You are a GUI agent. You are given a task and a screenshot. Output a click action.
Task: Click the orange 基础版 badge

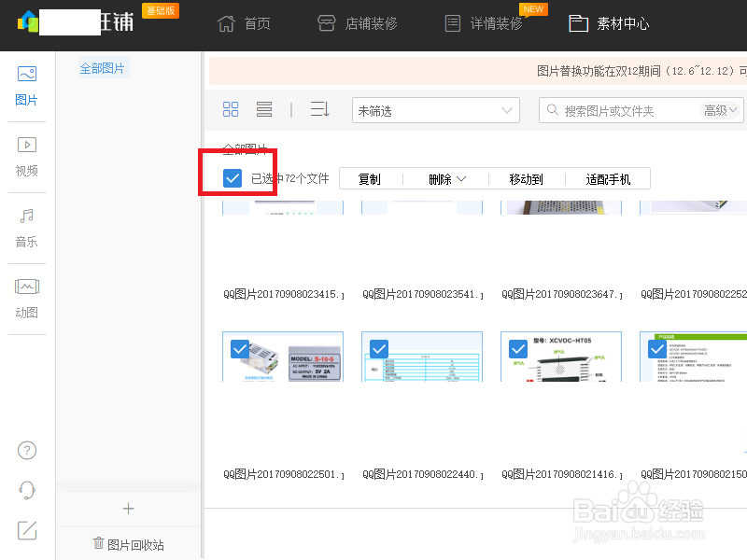pyautogui.click(x=160, y=10)
